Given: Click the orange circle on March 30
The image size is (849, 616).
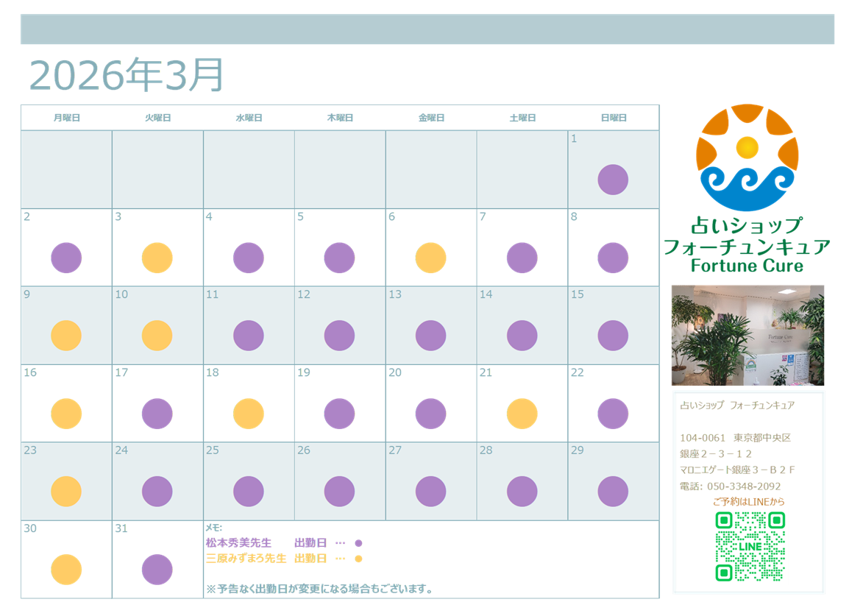Looking at the screenshot, I should (x=66, y=570).
